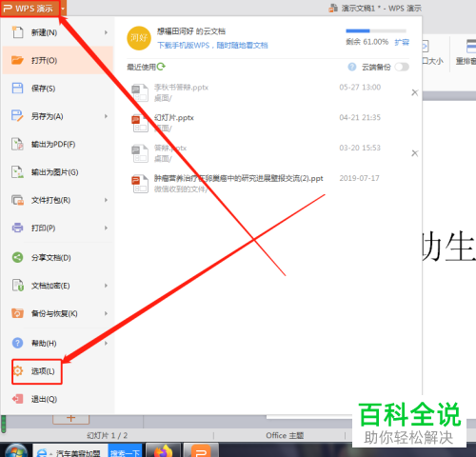Click the new slide plus button

(x=70, y=419)
